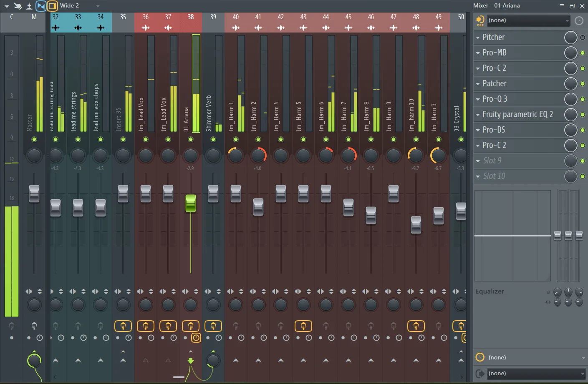Viewport: 588px width, 384px height.
Task: Disable the Pro-DS slot LED
Action: point(583,130)
